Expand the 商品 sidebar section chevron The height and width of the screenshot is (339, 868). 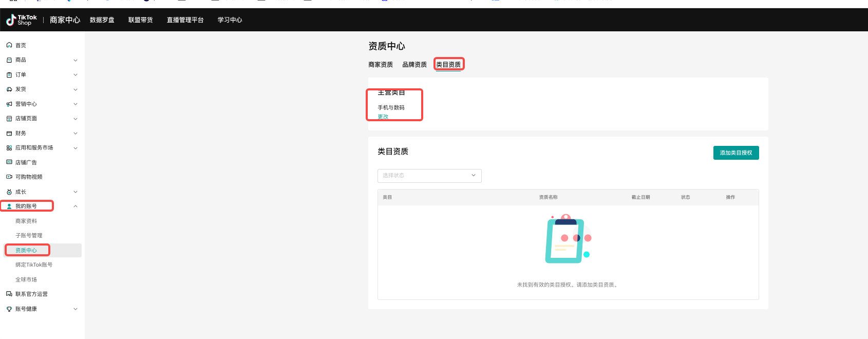(76, 60)
